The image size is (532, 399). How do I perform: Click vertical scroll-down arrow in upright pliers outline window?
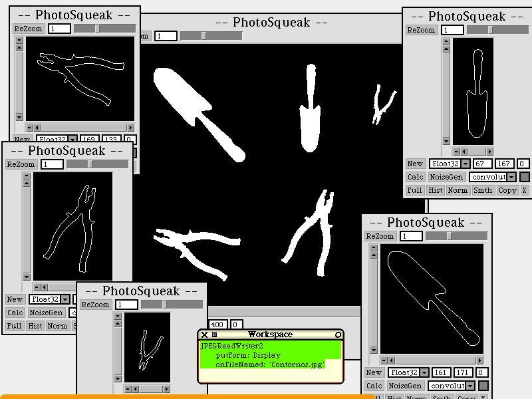pyautogui.click(x=27, y=277)
